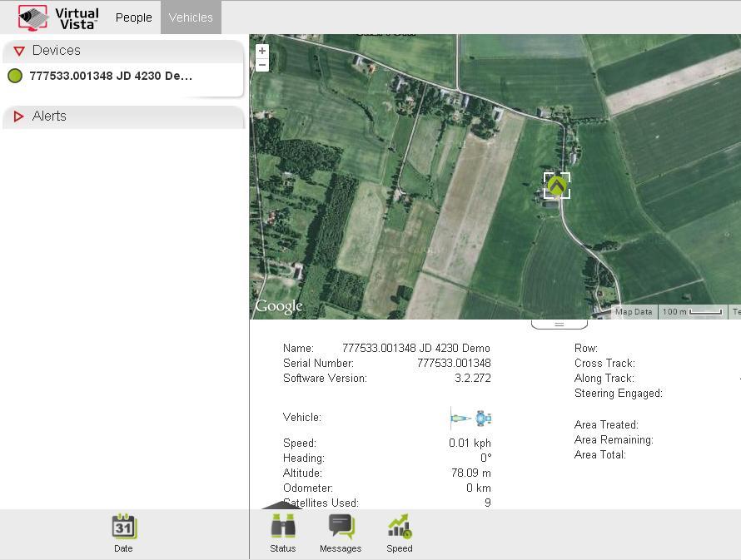Click the Google logo on the map
The width and height of the screenshot is (741, 560).
tap(278, 307)
